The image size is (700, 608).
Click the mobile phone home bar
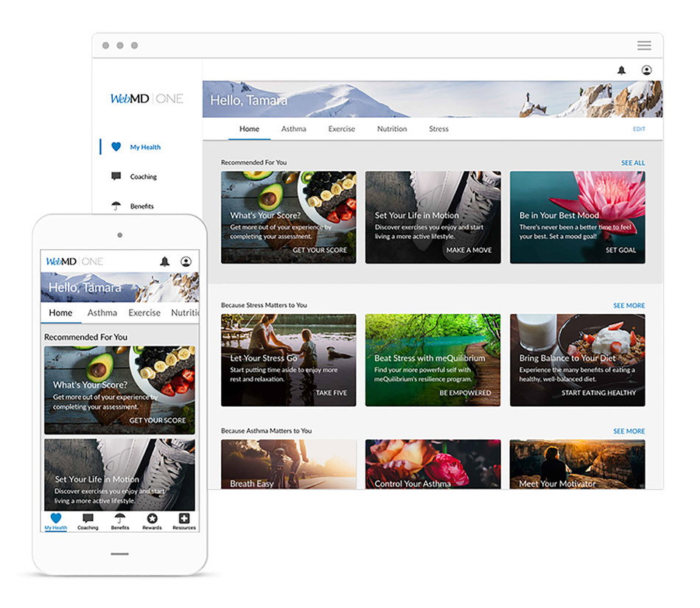(x=119, y=554)
